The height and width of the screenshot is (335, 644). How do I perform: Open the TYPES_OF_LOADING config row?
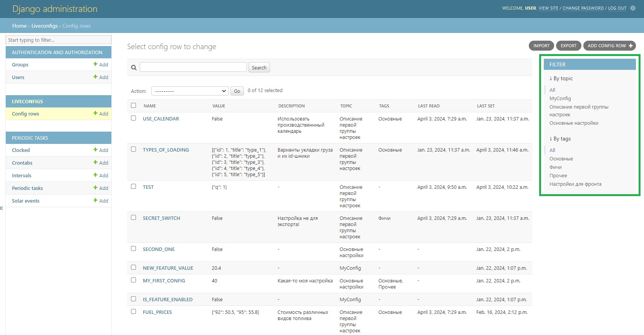pos(166,150)
